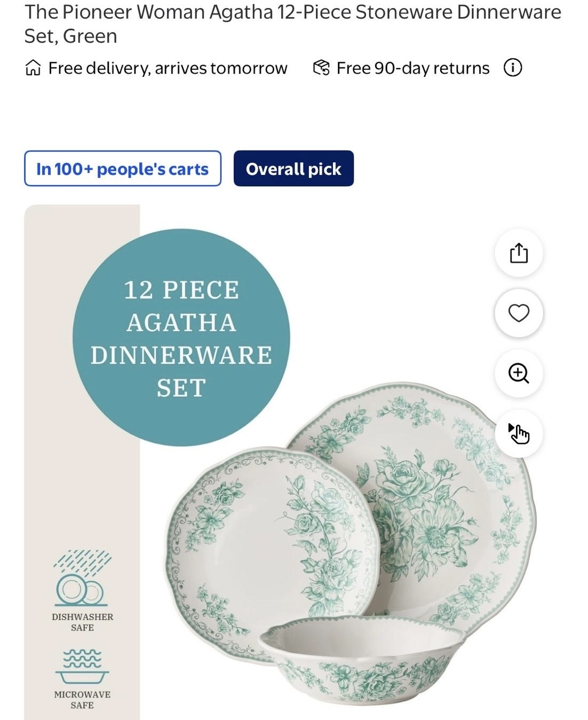
Task: Open interactive view with hand pointer icon
Action: click(x=519, y=433)
